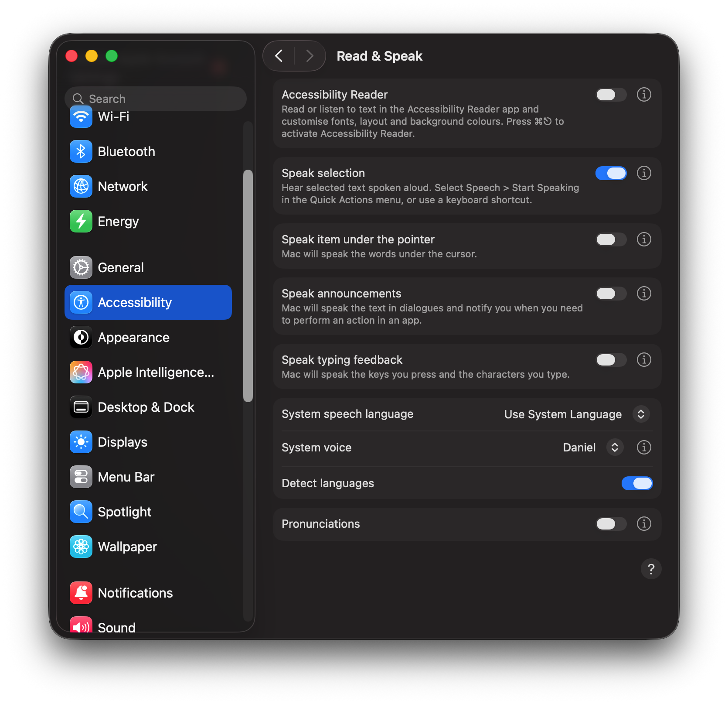Select the Network settings icon
Screen dimensions: 728x704
click(x=81, y=186)
